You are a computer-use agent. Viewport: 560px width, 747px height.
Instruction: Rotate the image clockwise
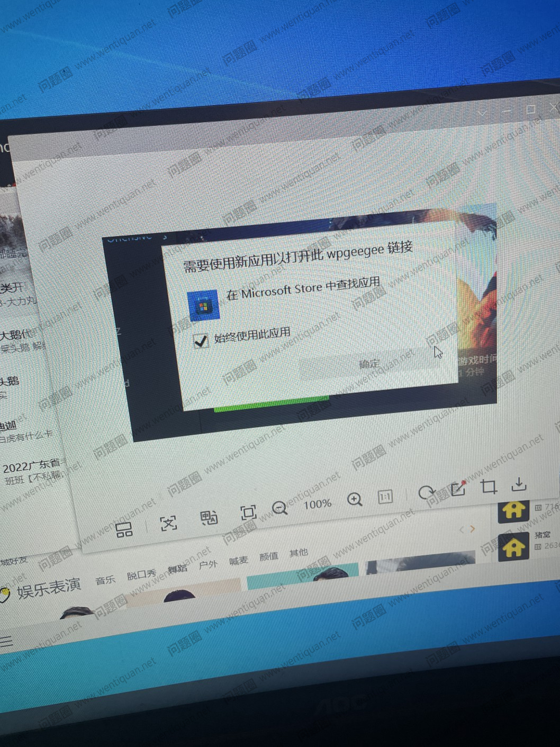tap(426, 493)
